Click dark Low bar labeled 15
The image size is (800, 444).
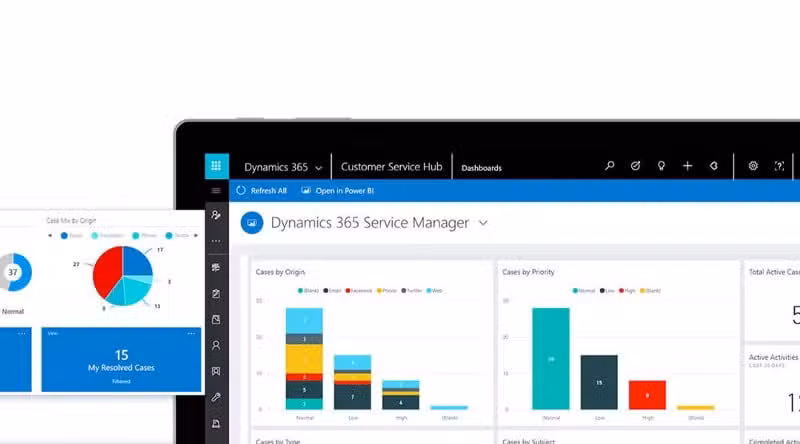click(x=599, y=382)
